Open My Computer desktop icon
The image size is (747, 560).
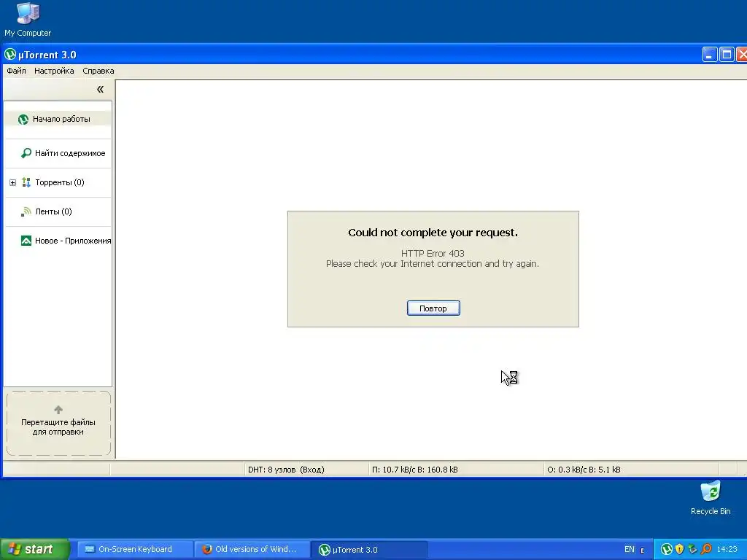(28, 19)
